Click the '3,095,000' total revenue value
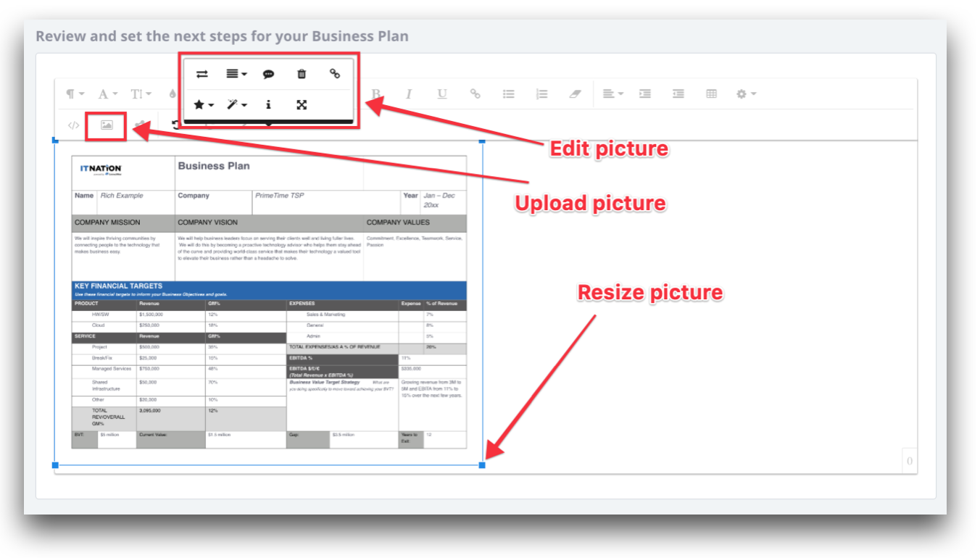The height and width of the screenshot is (558, 980). [151, 411]
